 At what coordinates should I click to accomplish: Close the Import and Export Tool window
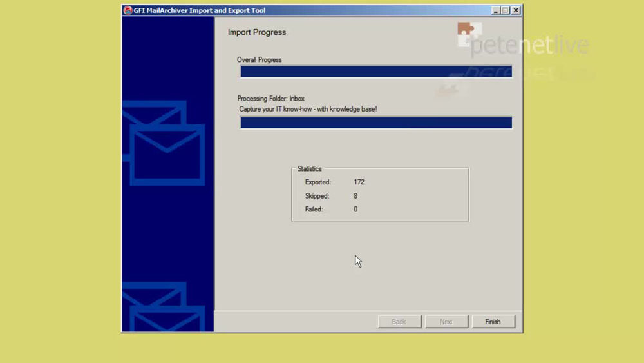[x=516, y=10]
